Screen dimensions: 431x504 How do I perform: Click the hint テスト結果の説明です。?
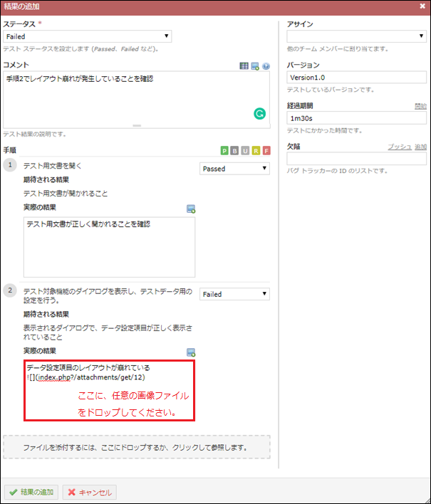[x=35, y=134]
